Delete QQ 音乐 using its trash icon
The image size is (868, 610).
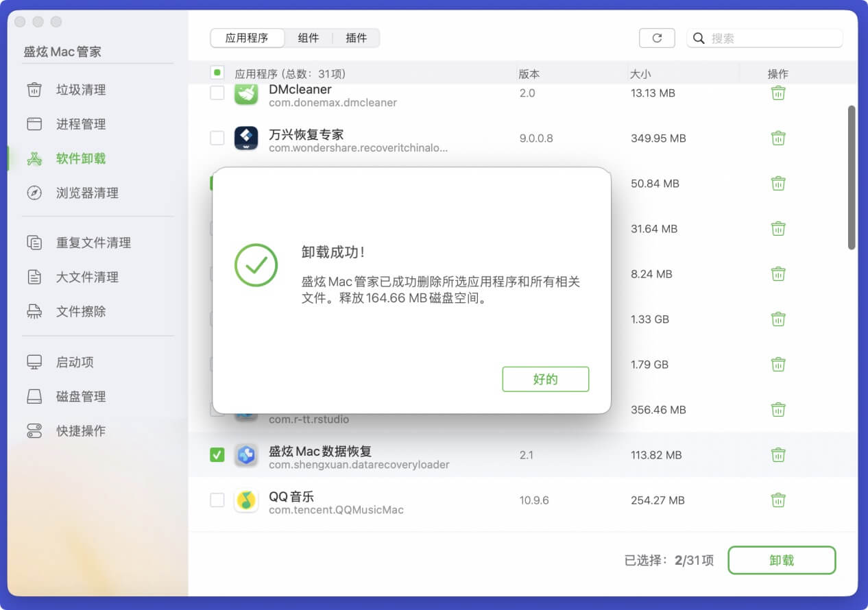pos(778,500)
